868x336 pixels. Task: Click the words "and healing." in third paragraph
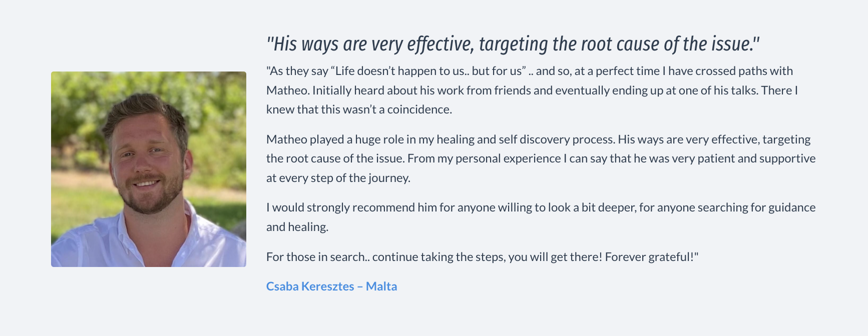click(x=297, y=227)
